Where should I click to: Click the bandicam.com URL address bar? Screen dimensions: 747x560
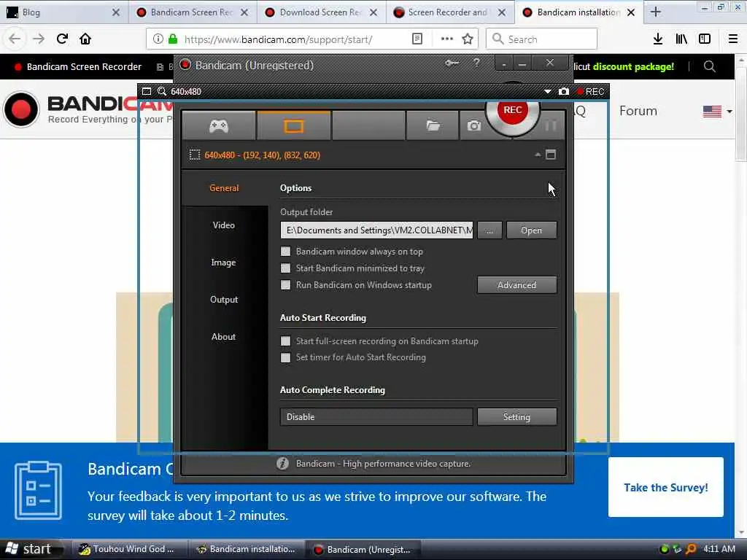coord(278,39)
